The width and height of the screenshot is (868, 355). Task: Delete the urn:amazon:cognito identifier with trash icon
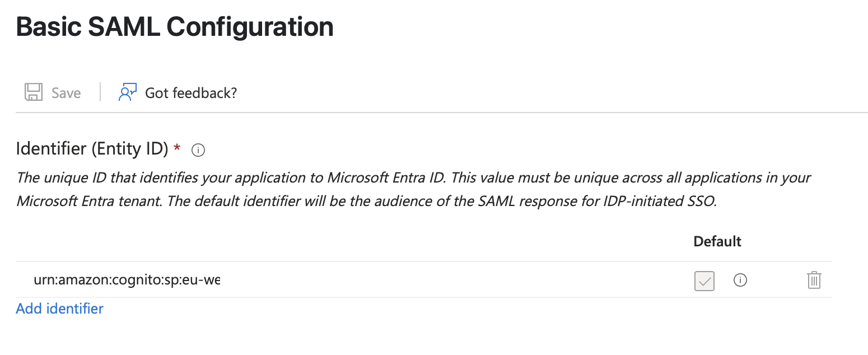[x=814, y=280]
